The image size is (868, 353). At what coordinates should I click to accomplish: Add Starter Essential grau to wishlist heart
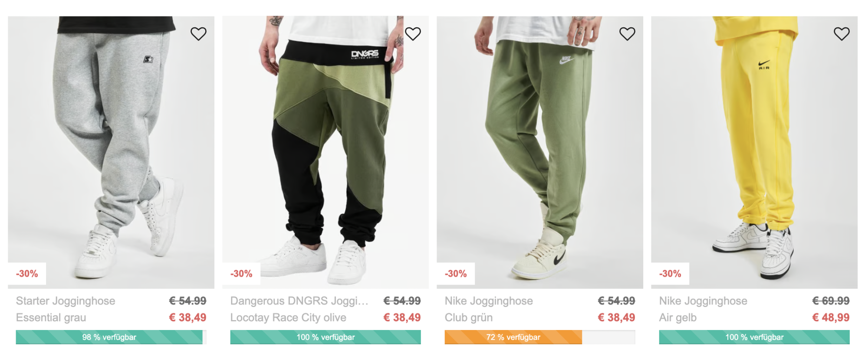pos(198,34)
